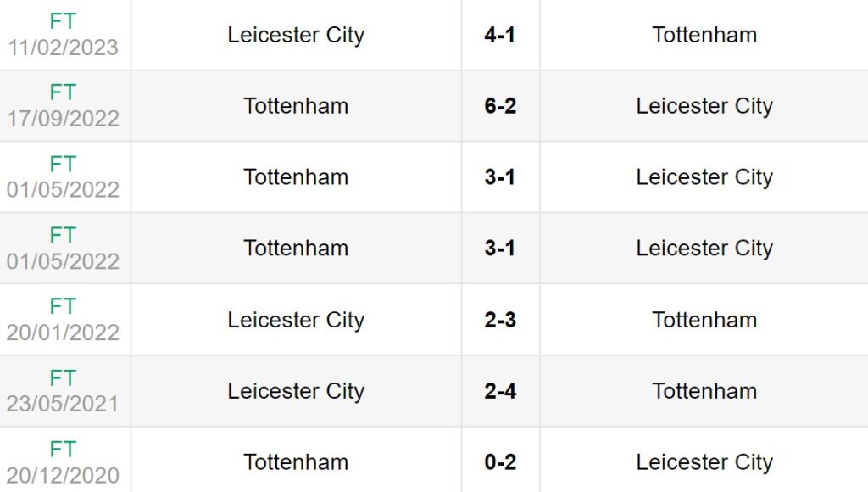Click Leicester City in the 4-1 match

296,35
